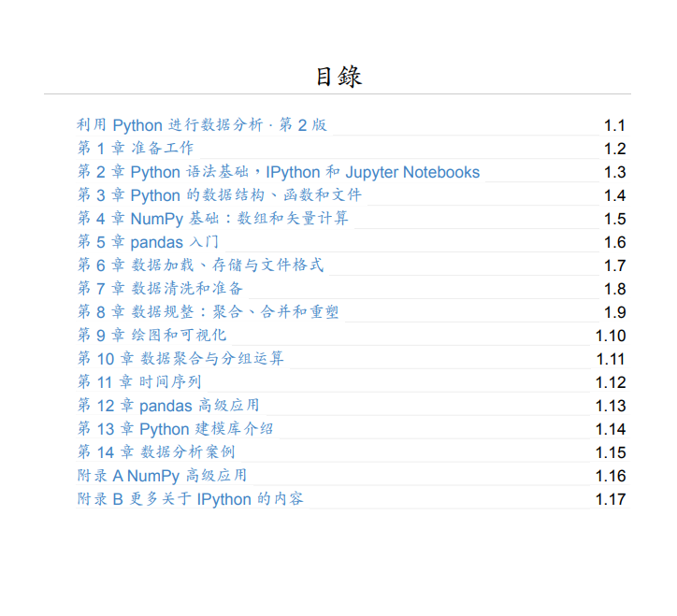
Task: Click the section number 1.15
Action: click(x=611, y=452)
